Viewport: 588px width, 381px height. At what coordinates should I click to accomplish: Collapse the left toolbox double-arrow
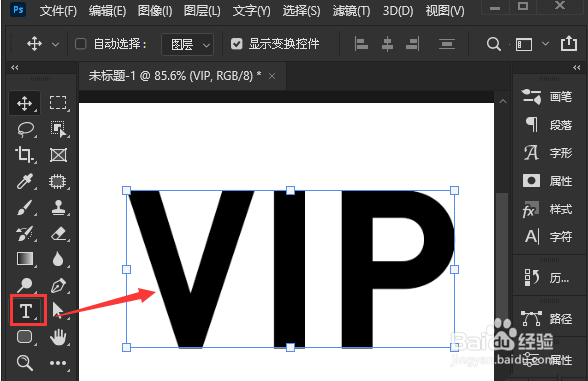15,68
